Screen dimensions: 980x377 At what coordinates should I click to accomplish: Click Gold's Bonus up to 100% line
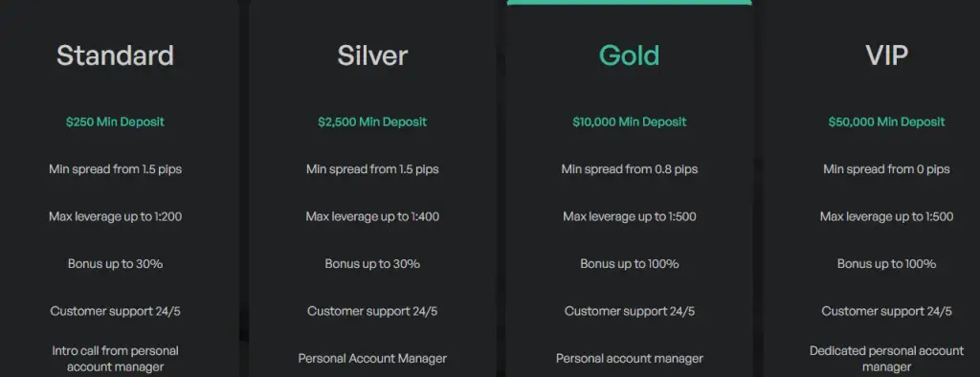(630, 264)
